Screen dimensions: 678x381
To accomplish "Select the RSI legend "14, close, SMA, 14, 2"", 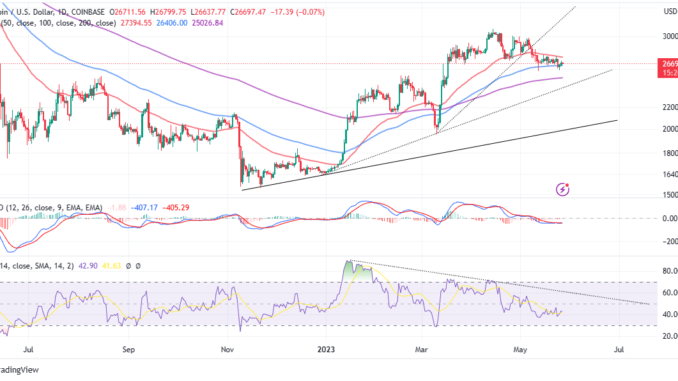I will click(37, 266).
